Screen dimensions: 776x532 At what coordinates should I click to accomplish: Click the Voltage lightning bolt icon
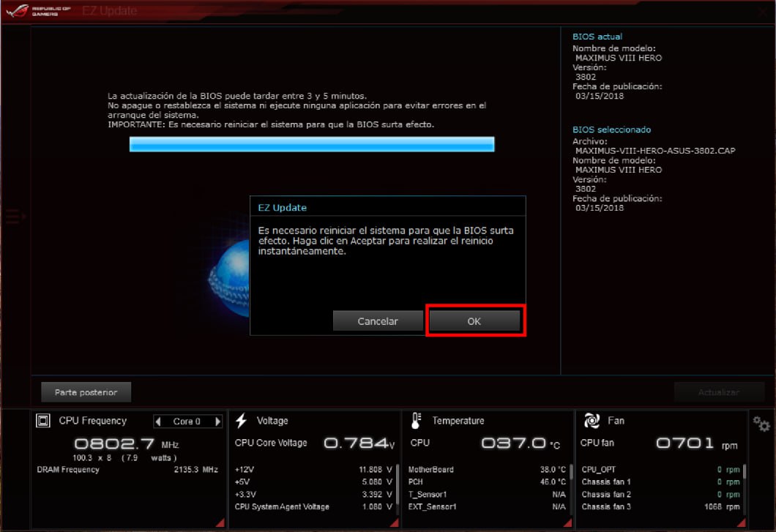tap(242, 421)
